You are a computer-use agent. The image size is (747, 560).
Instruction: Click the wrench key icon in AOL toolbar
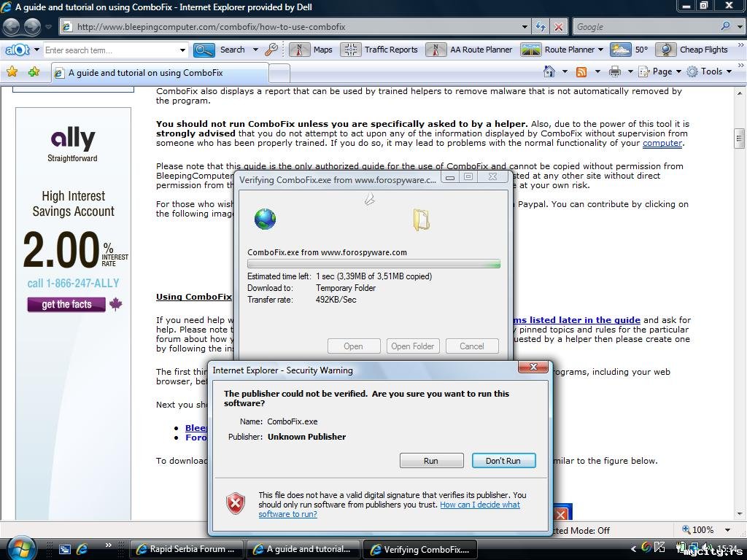pos(271,50)
